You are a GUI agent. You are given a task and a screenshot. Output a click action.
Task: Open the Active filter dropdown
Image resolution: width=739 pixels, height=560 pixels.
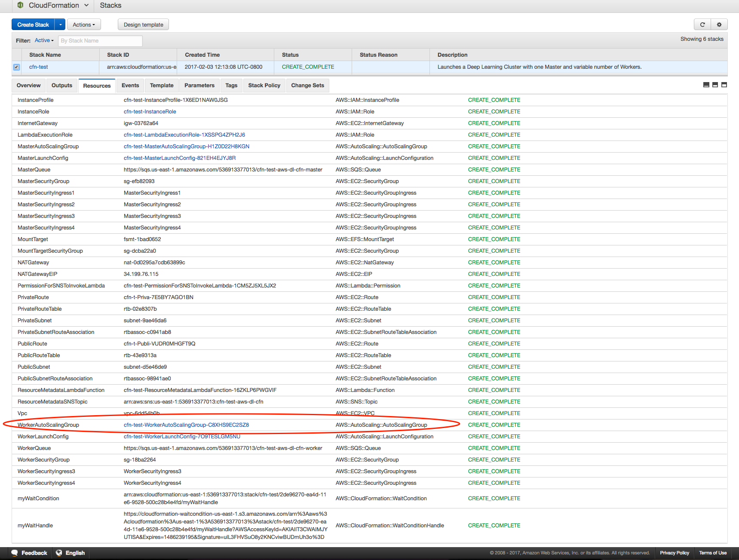click(44, 40)
